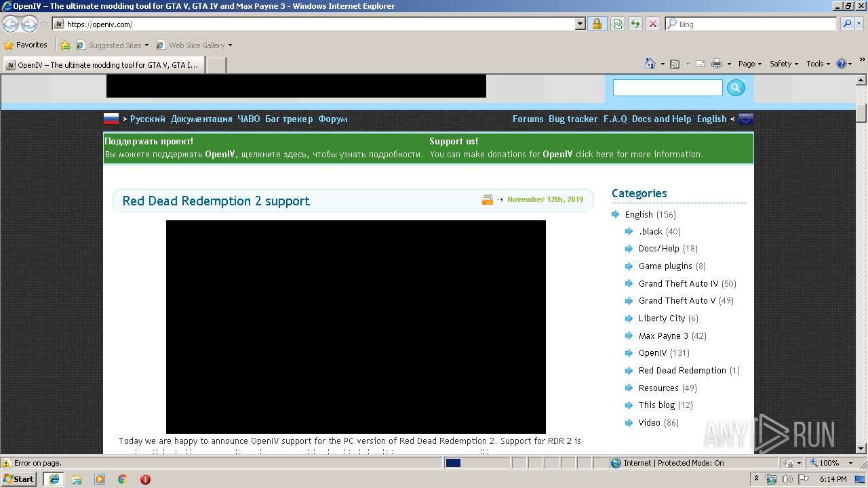Click the security lock icon in address bar
This screenshot has width=868, height=488.
tap(597, 24)
